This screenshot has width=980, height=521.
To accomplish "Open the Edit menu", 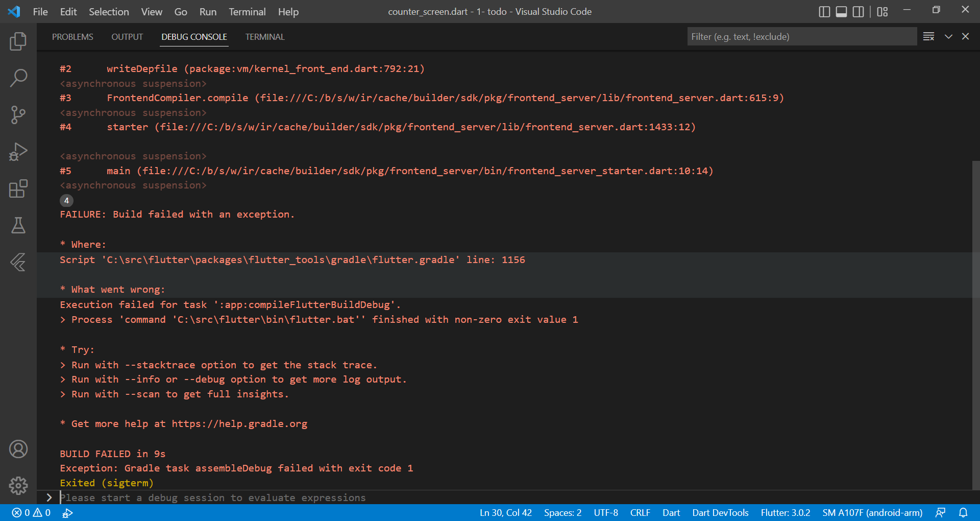I will click(68, 12).
